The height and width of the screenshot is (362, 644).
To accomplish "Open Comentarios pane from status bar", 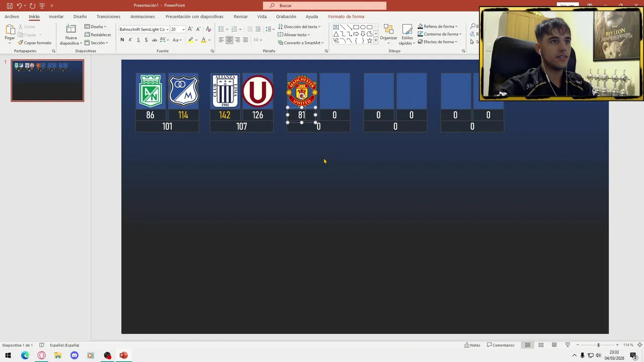I will pyautogui.click(x=501, y=345).
